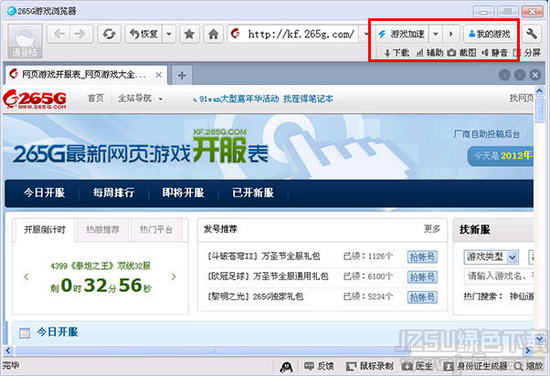
Task: Click 我的游戏 button
Action: click(490, 34)
